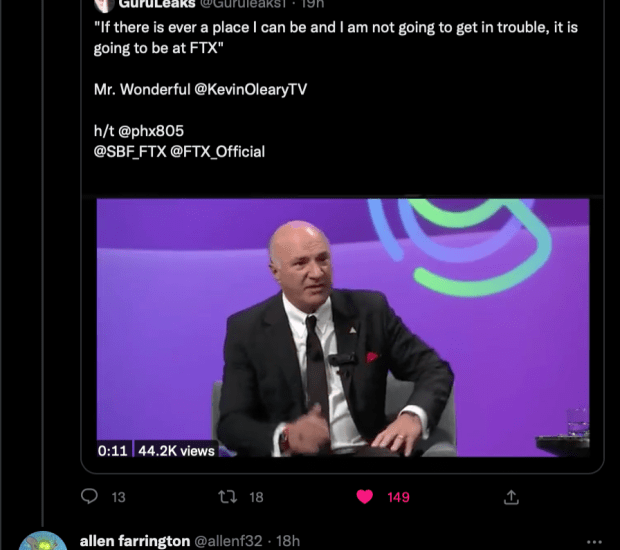Unlike the tweet via the pink heart
Screen dimensions: 620x550
click(365, 497)
